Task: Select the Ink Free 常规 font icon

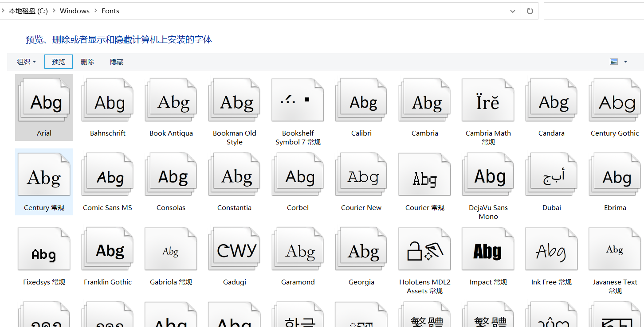Action: [x=551, y=249]
